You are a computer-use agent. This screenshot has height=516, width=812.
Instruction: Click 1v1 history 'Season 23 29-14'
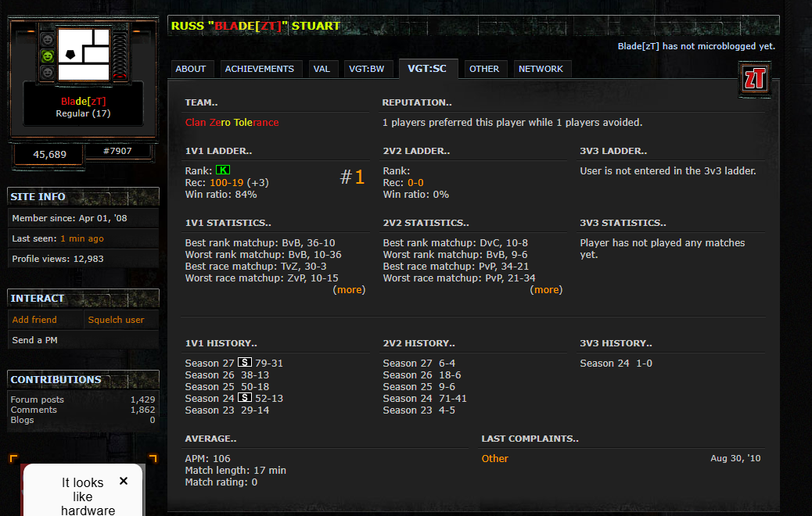227,410
